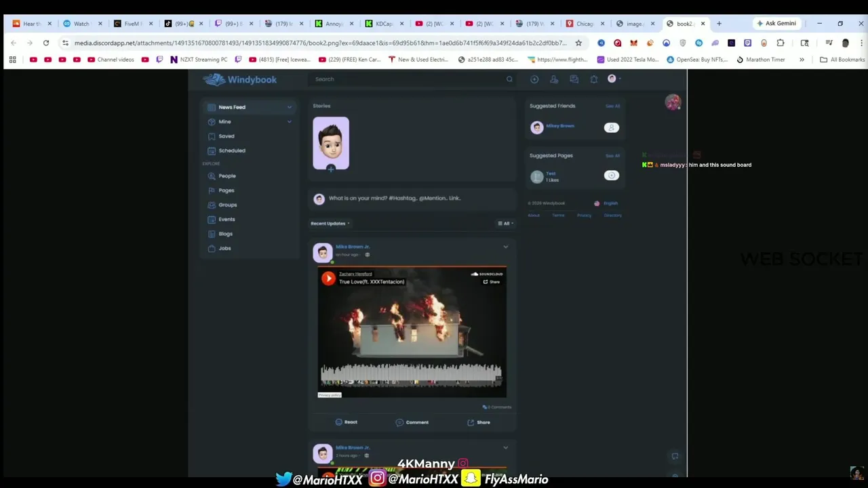Screen dimensions: 868x488
Task: Open the Mine sidebar item
Action: pos(224,122)
